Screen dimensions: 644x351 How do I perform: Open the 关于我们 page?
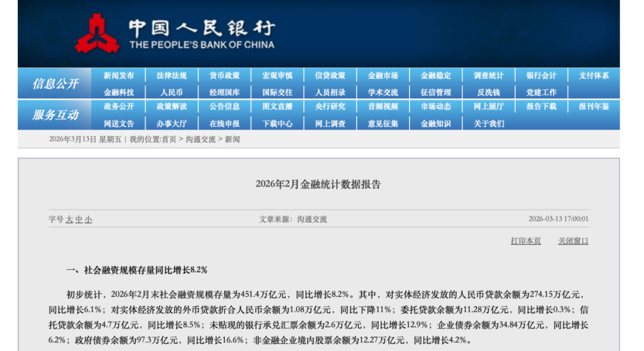point(488,124)
